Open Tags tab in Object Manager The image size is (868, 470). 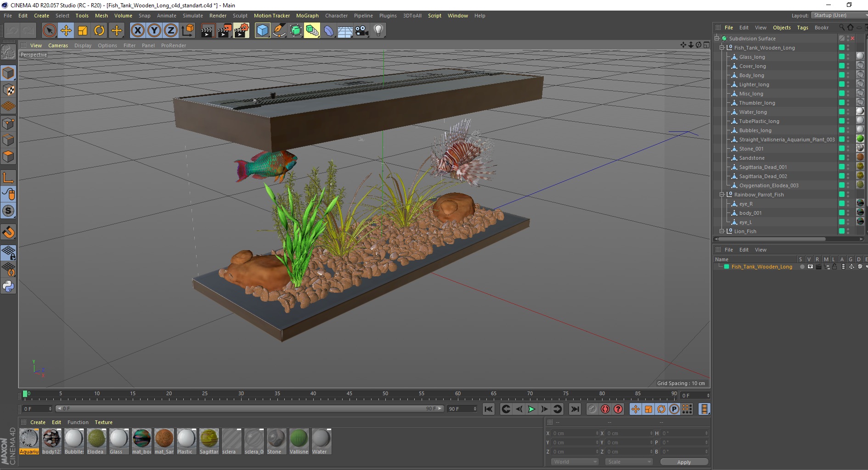click(802, 28)
